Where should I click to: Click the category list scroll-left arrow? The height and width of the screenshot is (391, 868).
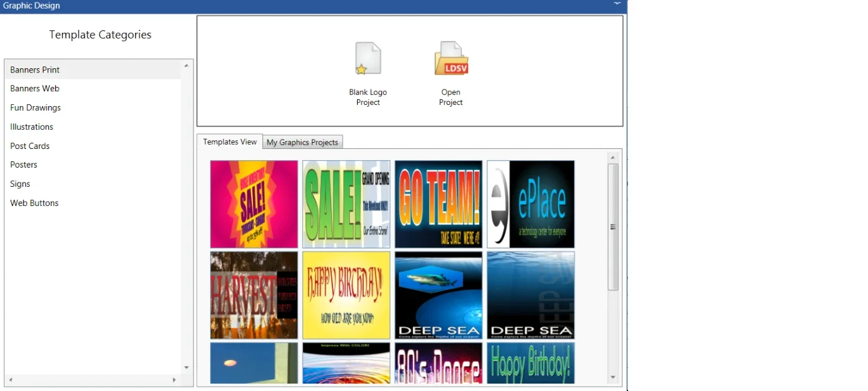coord(10,380)
